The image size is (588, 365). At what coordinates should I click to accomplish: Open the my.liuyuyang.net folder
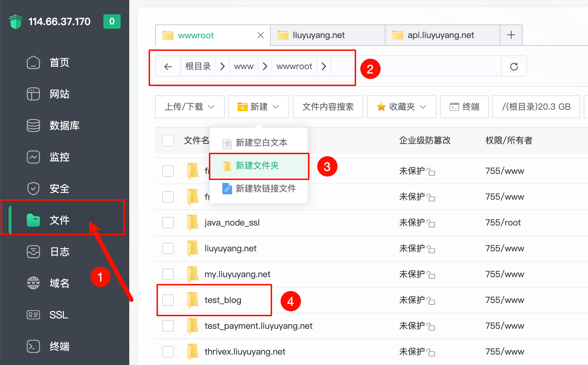tap(237, 274)
